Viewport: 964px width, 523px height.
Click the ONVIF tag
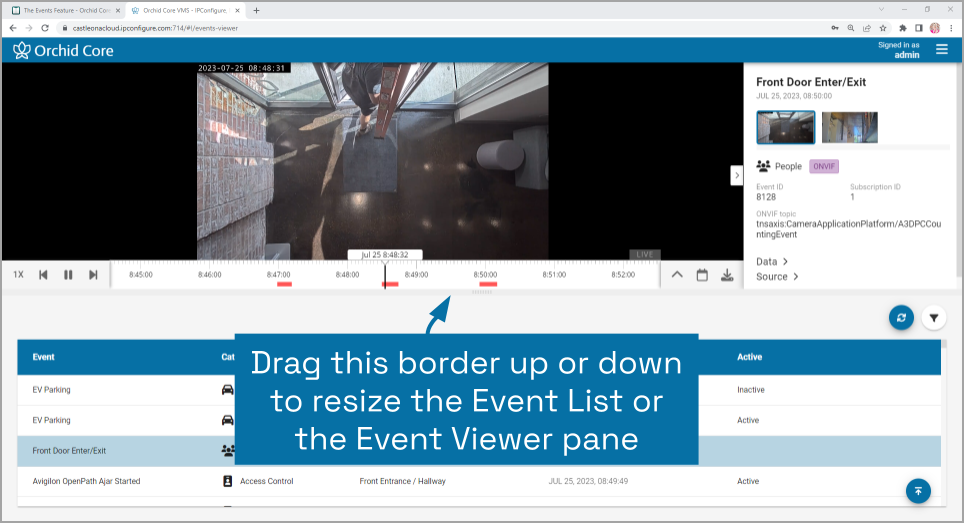point(824,167)
